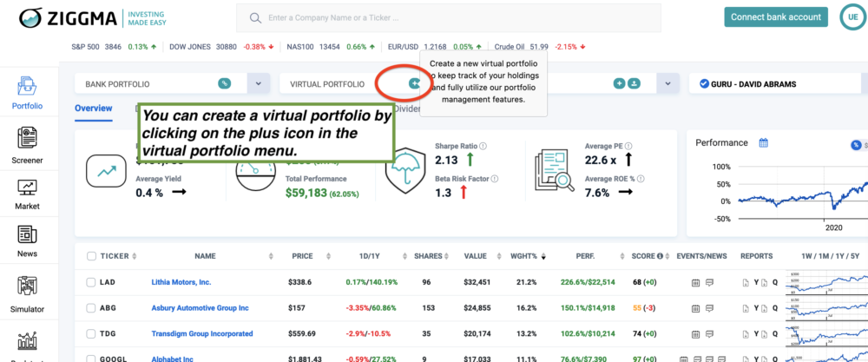Image resolution: width=868 pixels, height=362 pixels.
Task: Click the SCORE column info icon
Action: [660, 256]
